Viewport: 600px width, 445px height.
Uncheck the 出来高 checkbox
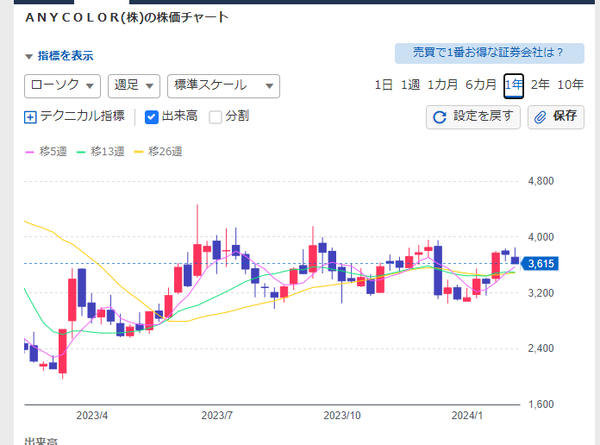click(152, 117)
